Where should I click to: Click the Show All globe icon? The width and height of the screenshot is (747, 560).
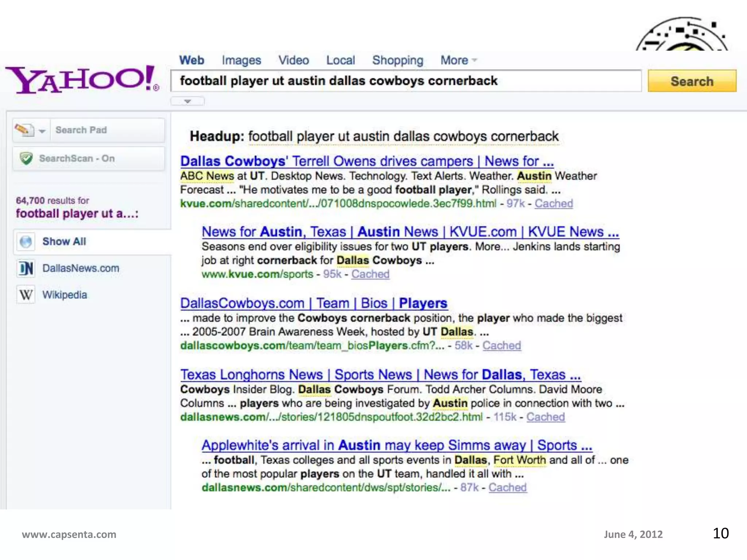26,242
